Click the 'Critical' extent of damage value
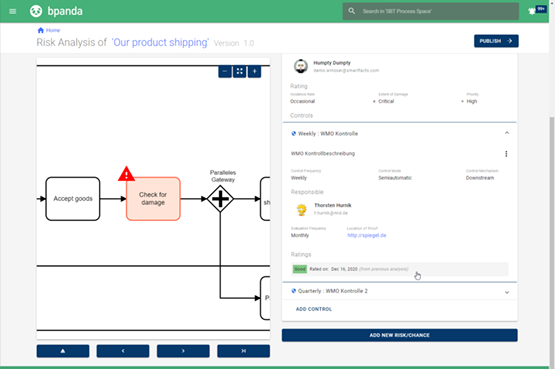Viewport: 555px width, 369px height. [386, 101]
